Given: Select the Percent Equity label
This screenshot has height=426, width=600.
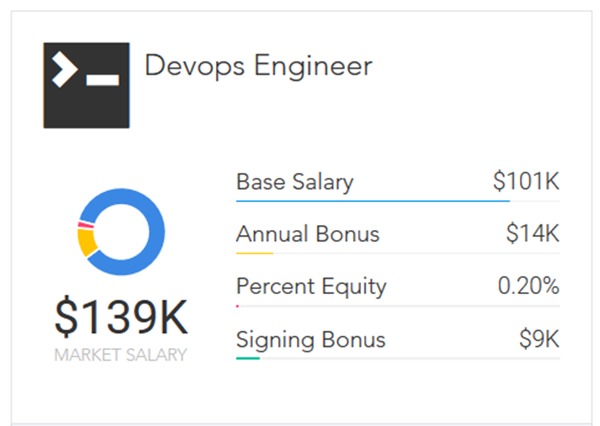Looking at the screenshot, I should point(311,286).
